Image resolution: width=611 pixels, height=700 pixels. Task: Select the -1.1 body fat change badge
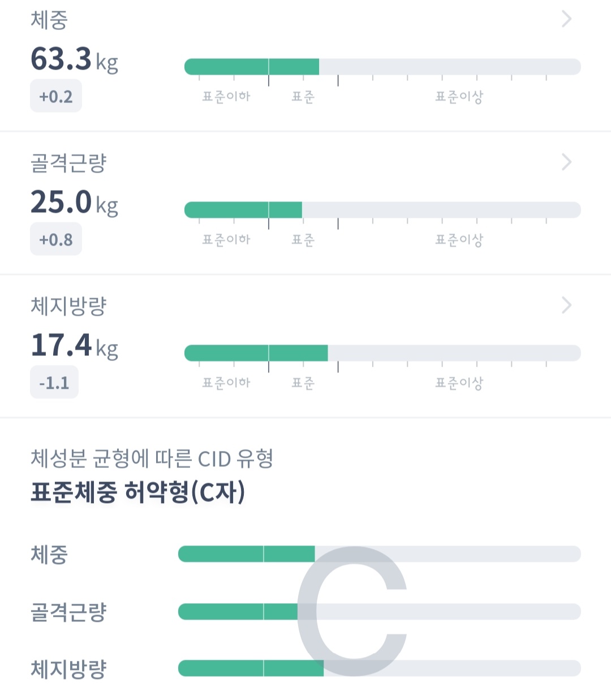[x=54, y=383]
